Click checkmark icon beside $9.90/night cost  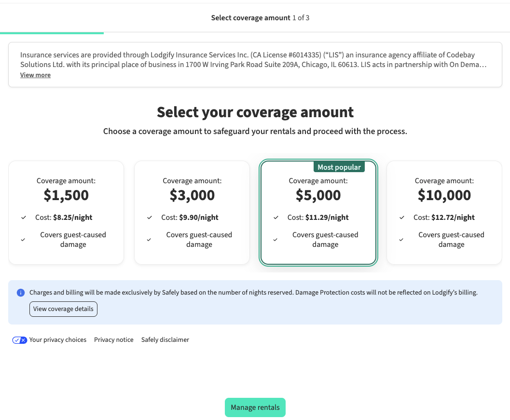[150, 218]
